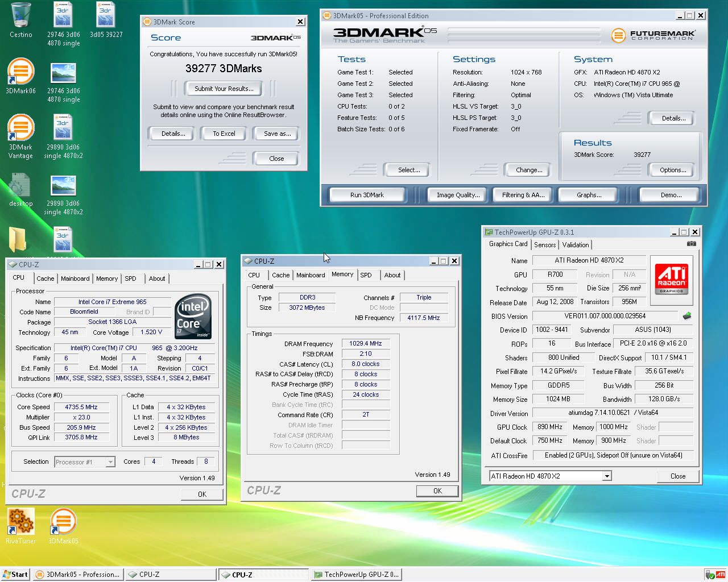The height and width of the screenshot is (582, 728).
Task: Click the GPU-Z screenshot camera icon
Action: (691, 243)
